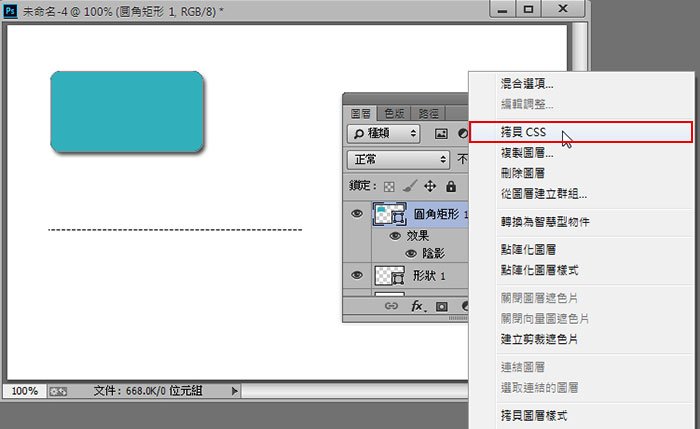
Task: Choose 刪除圖層 from context menu
Action: [522, 173]
